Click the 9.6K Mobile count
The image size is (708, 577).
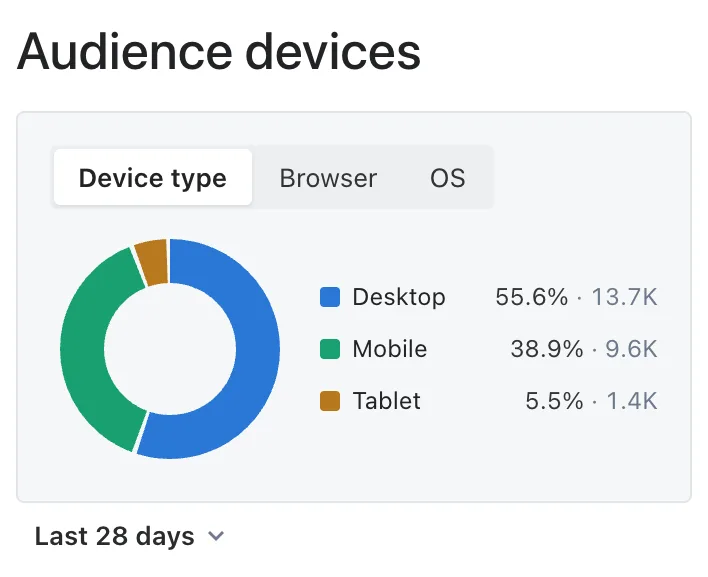pos(632,349)
